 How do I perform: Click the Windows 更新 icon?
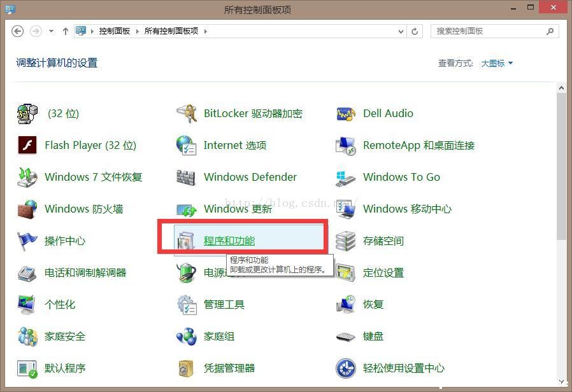tap(187, 210)
